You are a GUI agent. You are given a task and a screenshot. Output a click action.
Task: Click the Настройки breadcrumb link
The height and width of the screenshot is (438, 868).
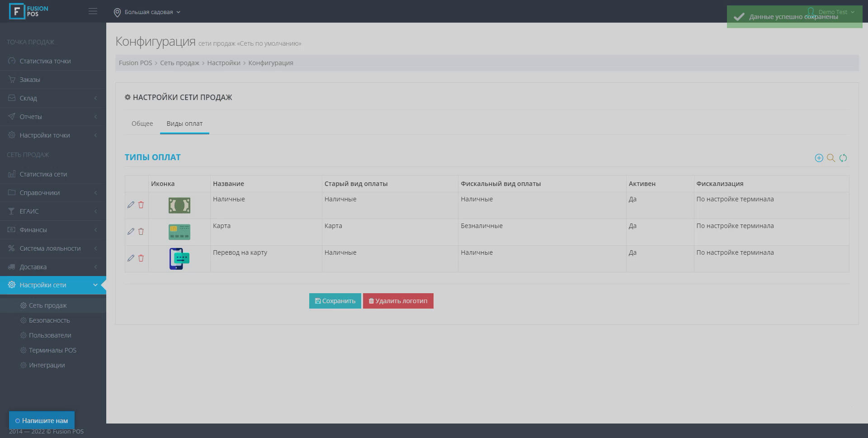coord(223,63)
